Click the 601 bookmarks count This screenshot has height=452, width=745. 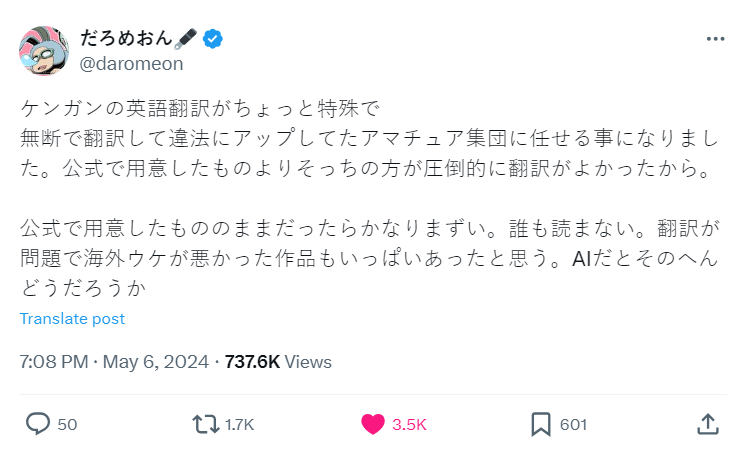[x=573, y=425]
